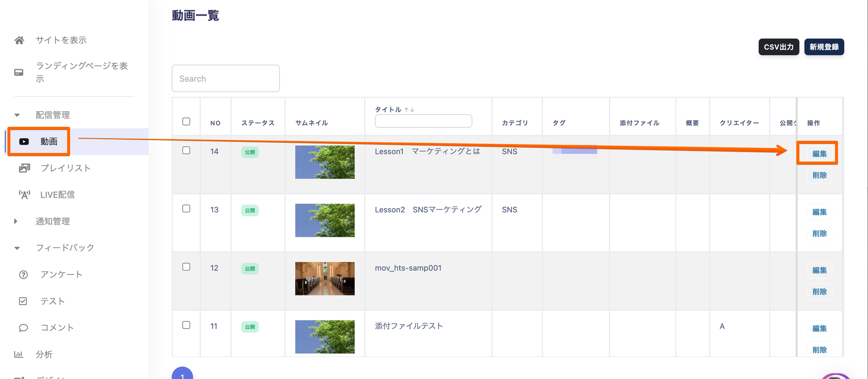
Task: Click the video play icon for 動画
Action: pos(24,142)
